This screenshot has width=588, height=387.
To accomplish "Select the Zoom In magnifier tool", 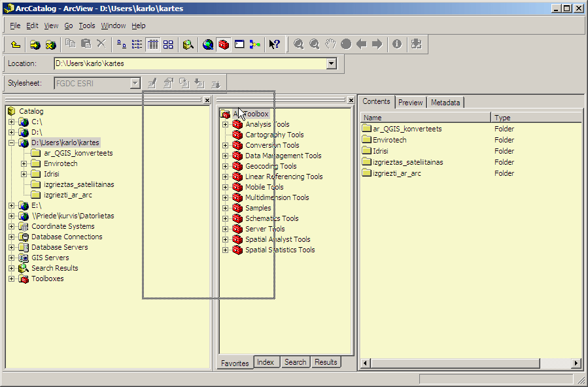I will coord(298,44).
